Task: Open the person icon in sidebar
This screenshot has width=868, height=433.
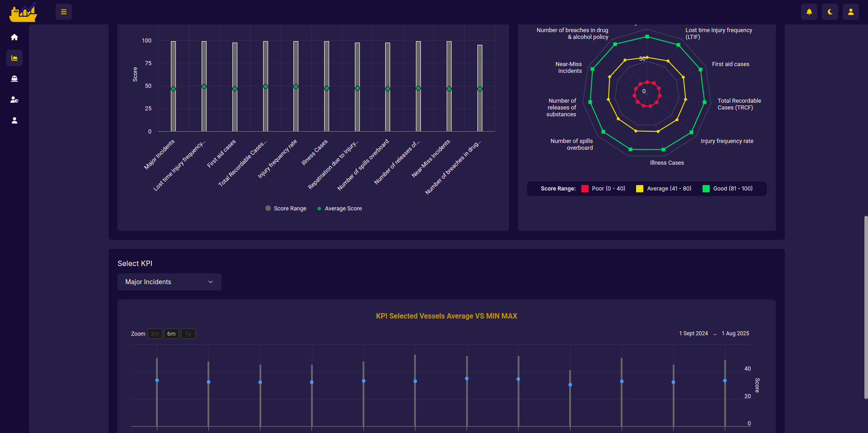Action: (x=14, y=120)
